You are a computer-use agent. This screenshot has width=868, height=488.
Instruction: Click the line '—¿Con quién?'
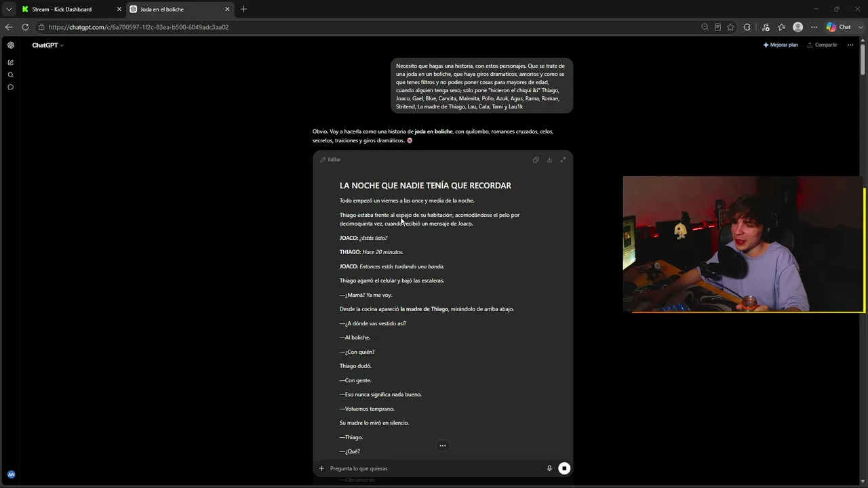357,352
